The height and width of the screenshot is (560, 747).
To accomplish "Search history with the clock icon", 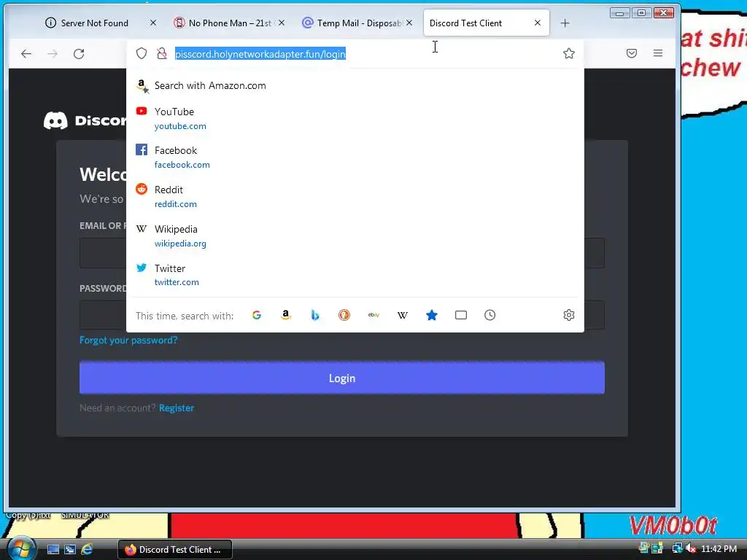I will [489, 315].
